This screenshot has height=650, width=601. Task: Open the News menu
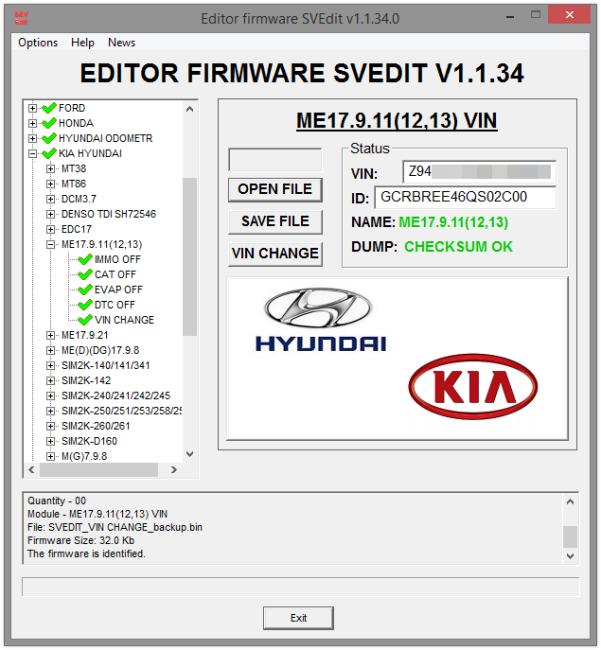pos(121,43)
